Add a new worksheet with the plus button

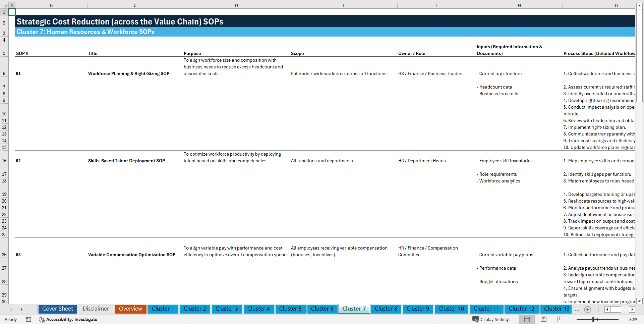pyautogui.click(x=587, y=310)
